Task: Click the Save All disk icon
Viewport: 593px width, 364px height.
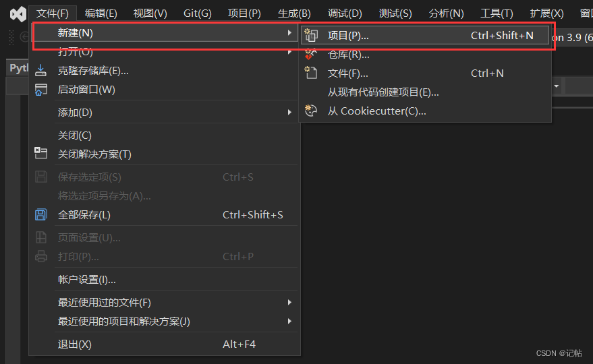Action: (41, 214)
